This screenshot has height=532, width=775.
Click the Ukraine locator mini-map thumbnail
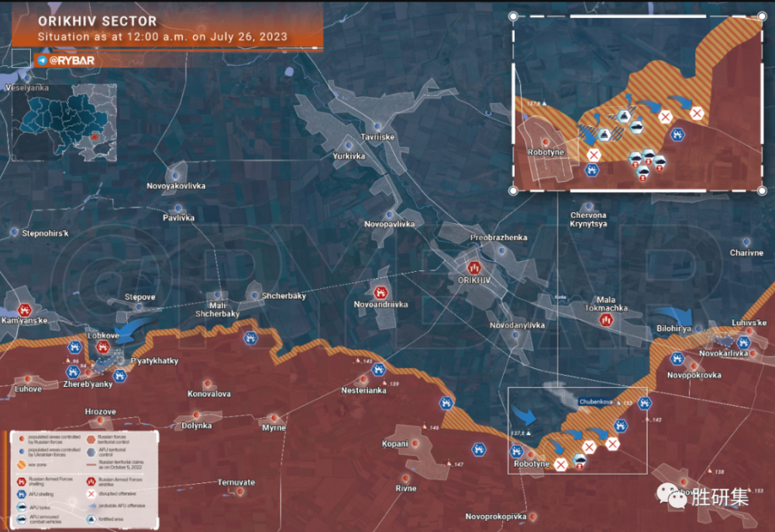(x=64, y=122)
